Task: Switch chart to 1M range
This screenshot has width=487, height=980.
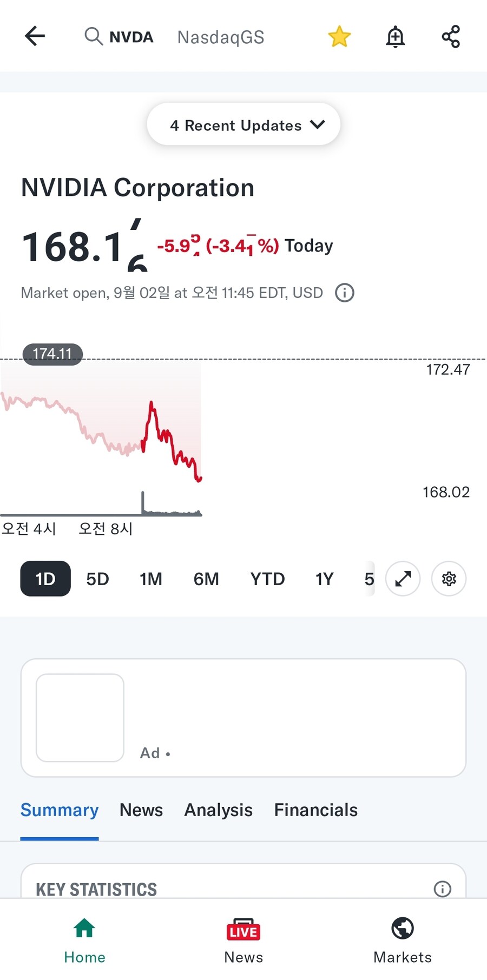Action: point(151,579)
